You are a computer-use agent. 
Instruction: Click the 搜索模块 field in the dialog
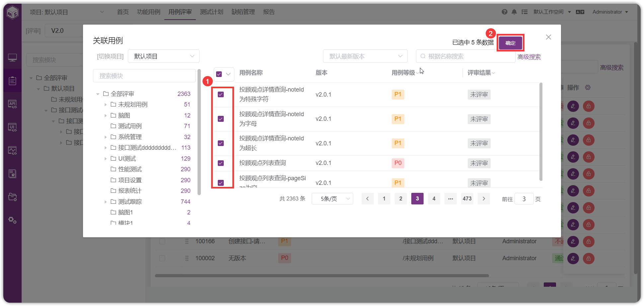coord(144,76)
